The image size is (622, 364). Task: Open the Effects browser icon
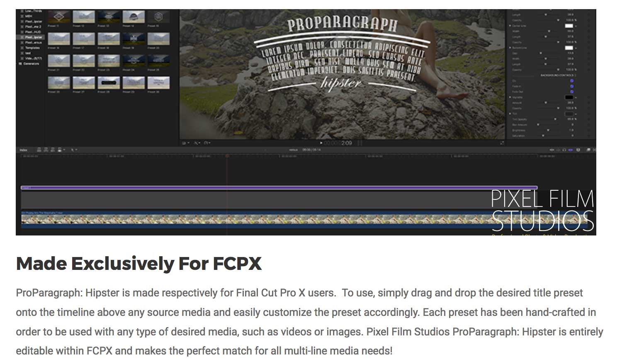point(588,150)
